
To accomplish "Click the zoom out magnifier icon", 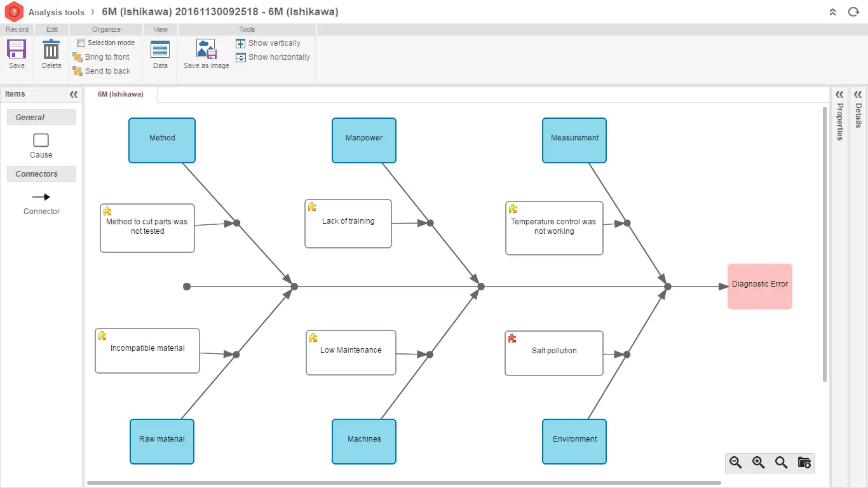I will tap(736, 463).
